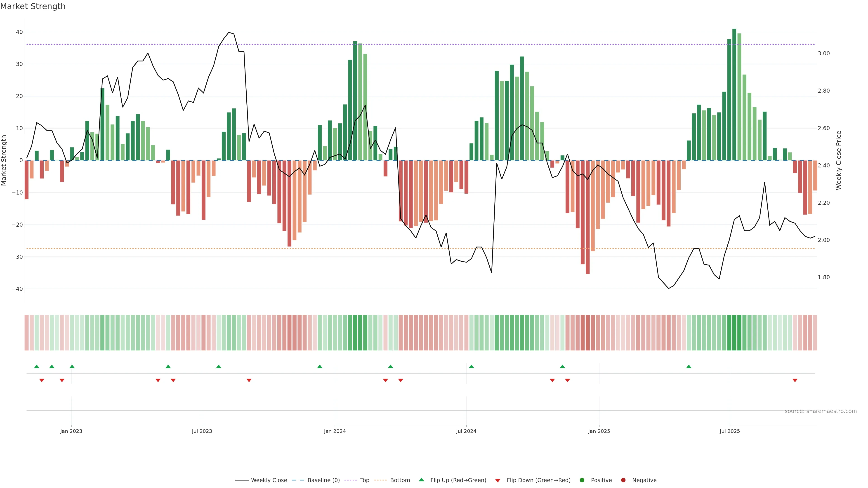
Task: Click darkest green heatmap strip cell
Action: pos(734,333)
